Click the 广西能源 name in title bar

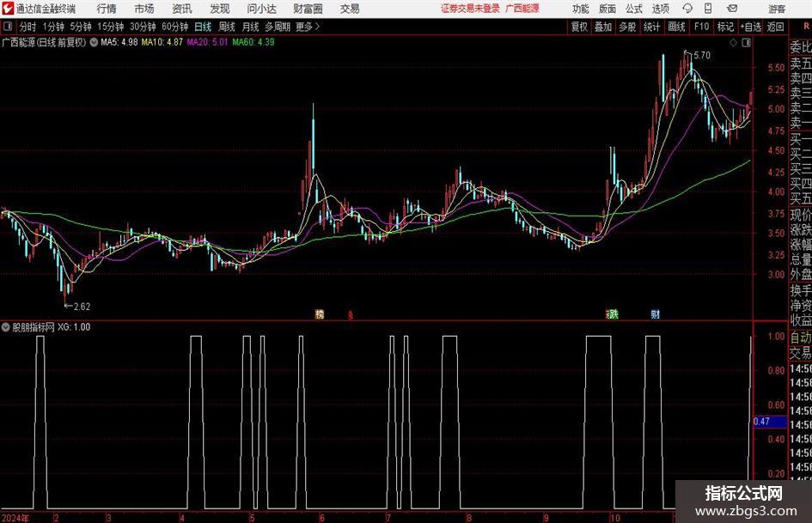[522, 9]
